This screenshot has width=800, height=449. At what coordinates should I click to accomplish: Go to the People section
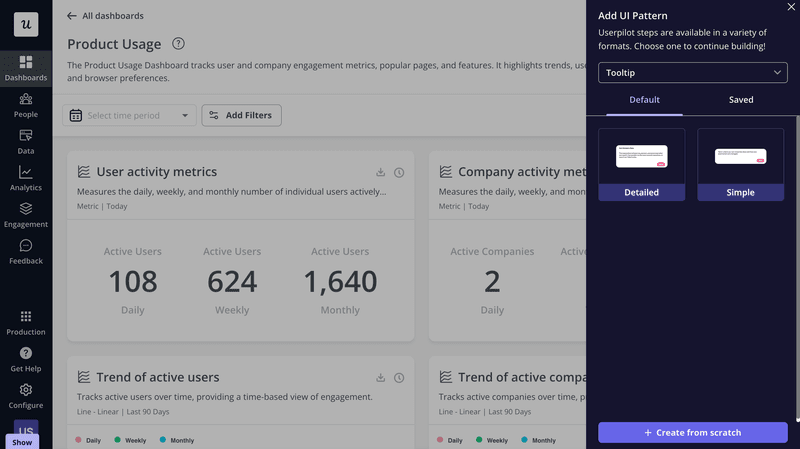point(26,105)
